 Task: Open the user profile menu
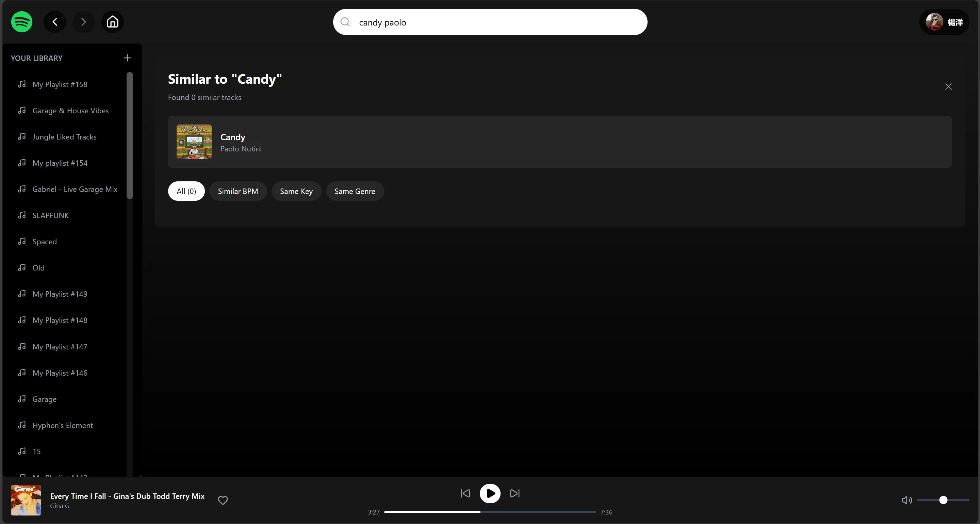[944, 22]
